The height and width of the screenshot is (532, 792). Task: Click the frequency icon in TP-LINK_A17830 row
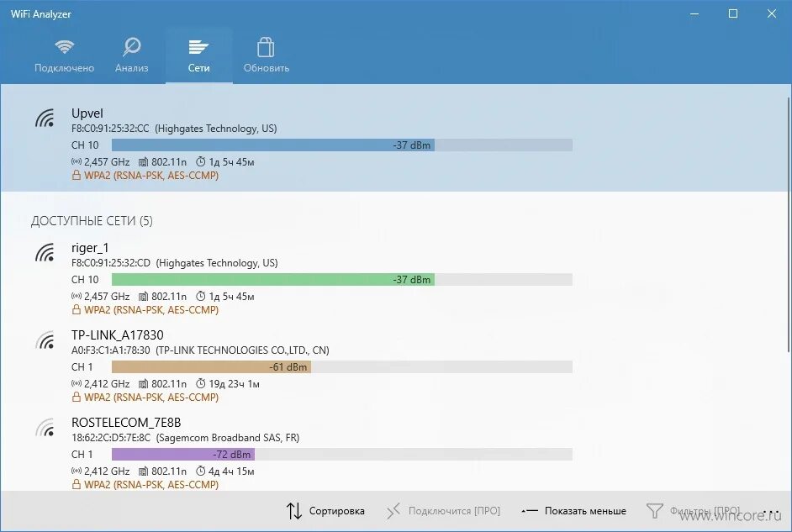tap(77, 383)
